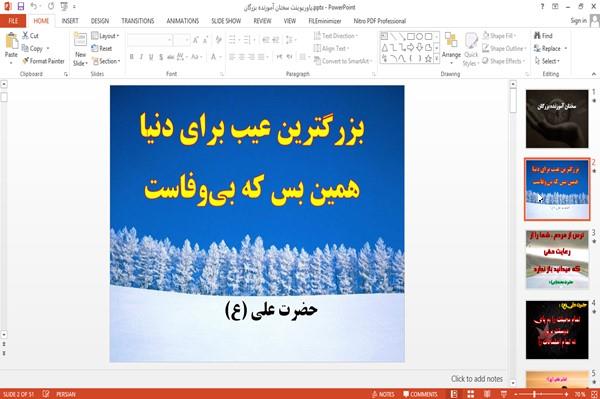Click Replace in Editing group
Image resolution: width=600 pixels, height=399 pixels.
548,48
